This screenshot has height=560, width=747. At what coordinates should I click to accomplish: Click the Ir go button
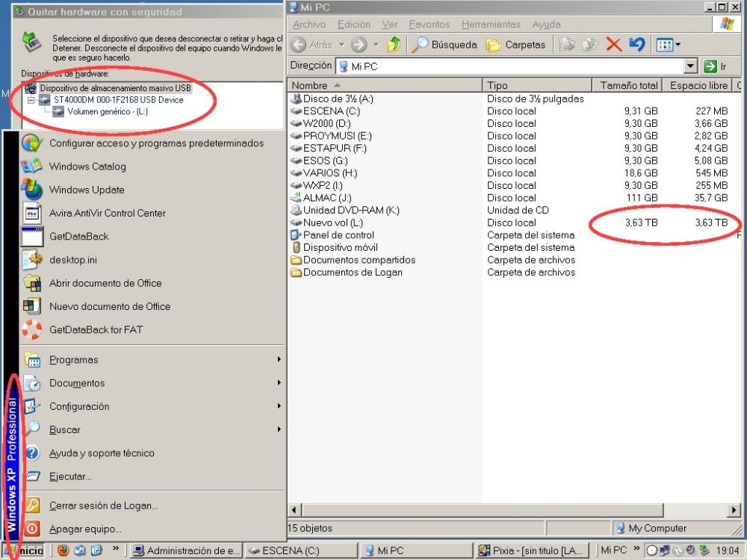(716, 66)
